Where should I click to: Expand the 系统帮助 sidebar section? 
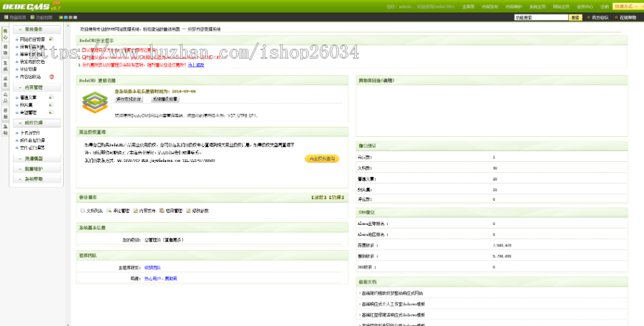[36, 179]
